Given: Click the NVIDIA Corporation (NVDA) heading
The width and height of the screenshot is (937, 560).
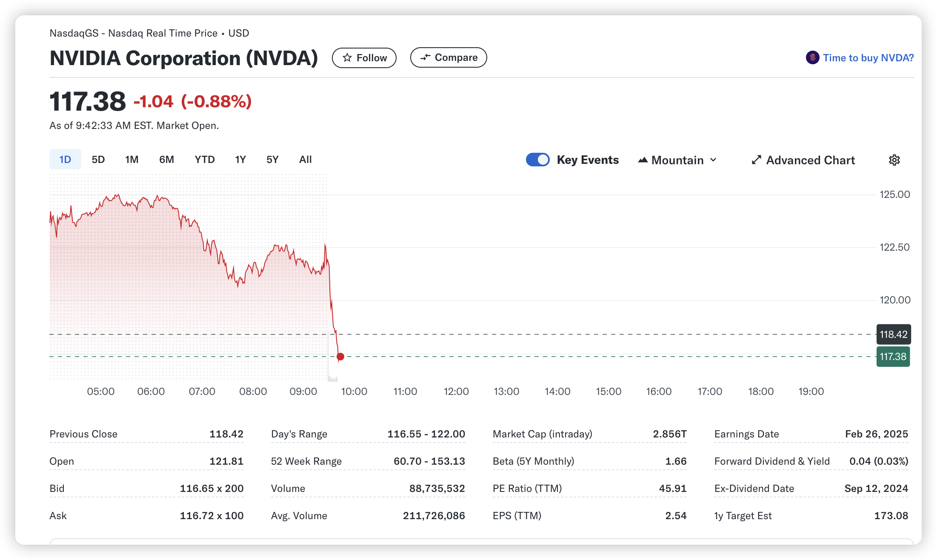Looking at the screenshot, I should [184, 58].
